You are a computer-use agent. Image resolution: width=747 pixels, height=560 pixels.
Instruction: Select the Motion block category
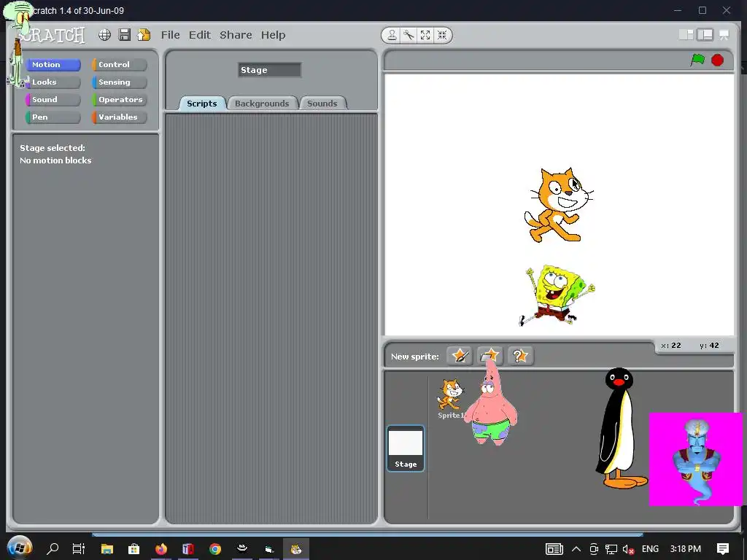click(x=53, y=64)
